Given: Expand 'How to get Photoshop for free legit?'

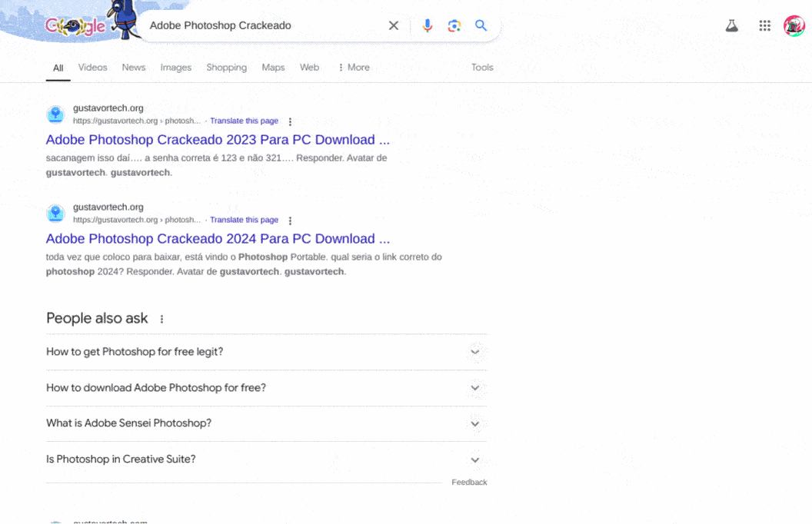Looking at the screenshot, I should click(x=266, y=352).
